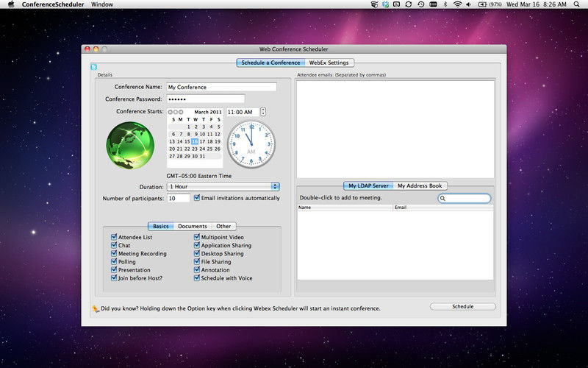Click the Schedule button

463,306
